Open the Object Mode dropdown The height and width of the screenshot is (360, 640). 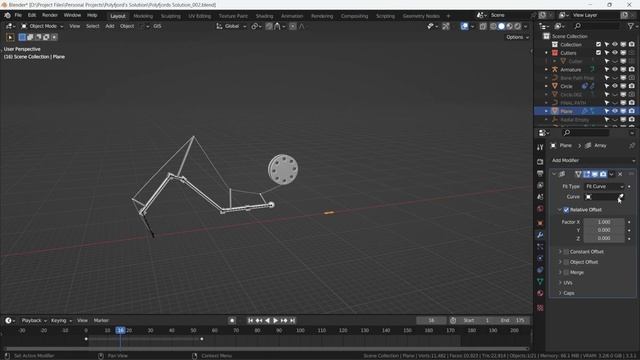pyautogui.click(x=42, y=26)
